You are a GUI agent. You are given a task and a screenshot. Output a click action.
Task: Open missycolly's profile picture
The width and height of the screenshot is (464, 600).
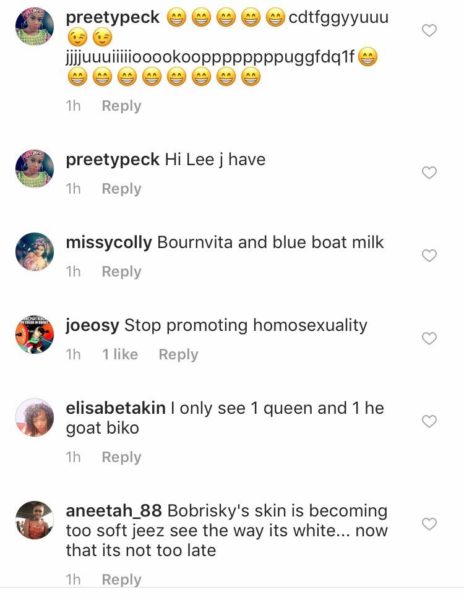(34, 251)
